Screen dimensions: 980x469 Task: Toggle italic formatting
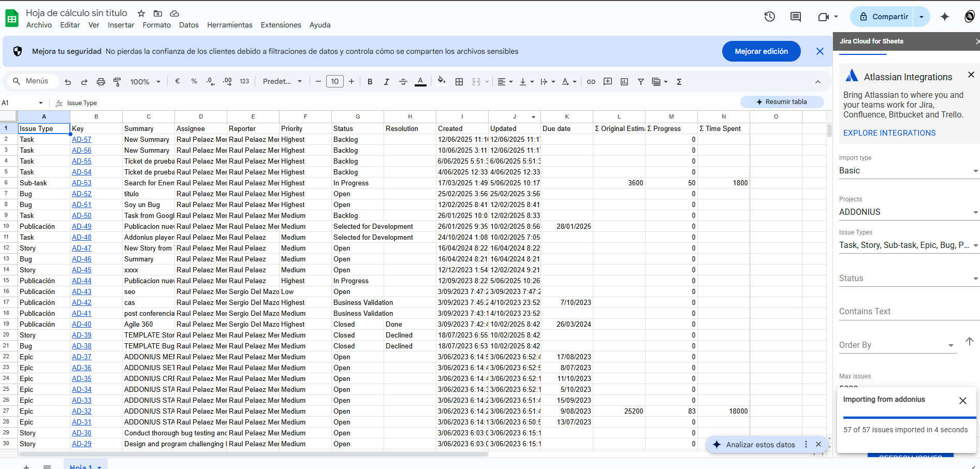click(386, 82)
